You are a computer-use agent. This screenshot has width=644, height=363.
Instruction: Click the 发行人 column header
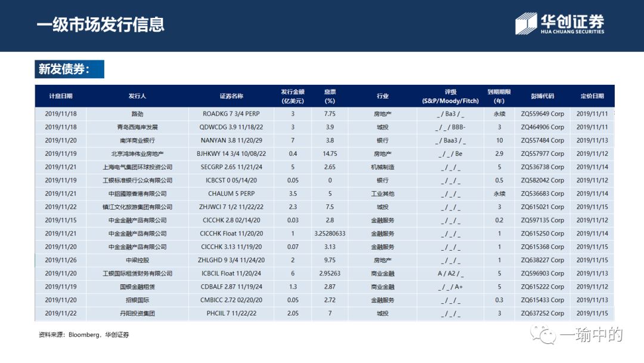click(137, 96)
